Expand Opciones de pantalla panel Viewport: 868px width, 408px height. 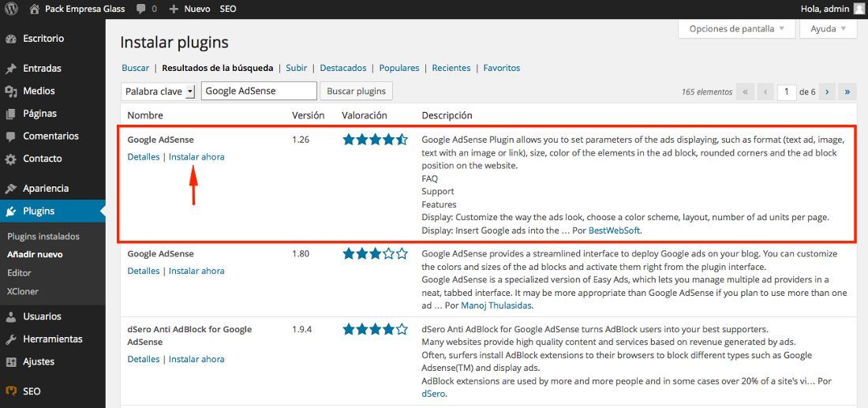736,28
